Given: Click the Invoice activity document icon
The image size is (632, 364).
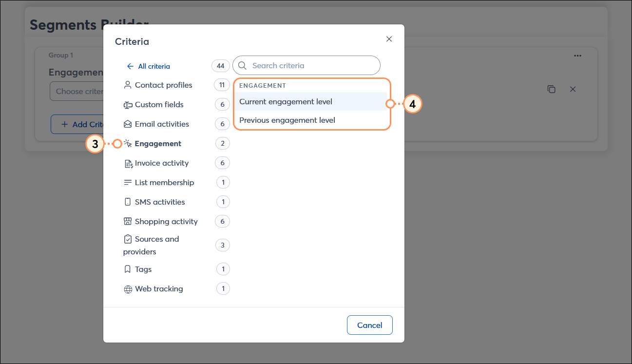Looking at the screenshot, I should pyautogui.click(x=128, y=163).
